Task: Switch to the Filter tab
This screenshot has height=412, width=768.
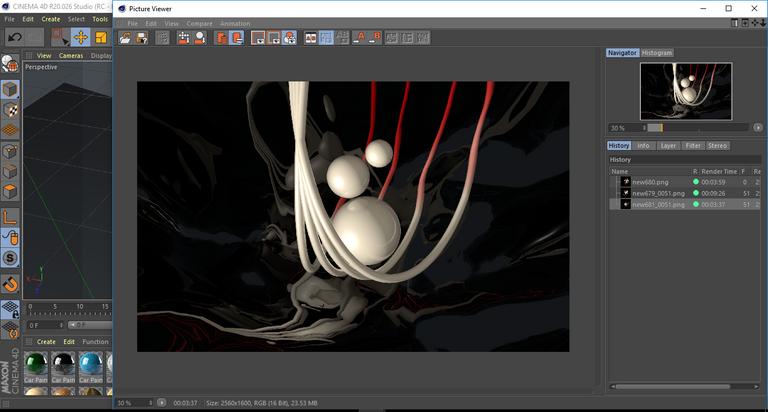Action: [x=693, y=145]
